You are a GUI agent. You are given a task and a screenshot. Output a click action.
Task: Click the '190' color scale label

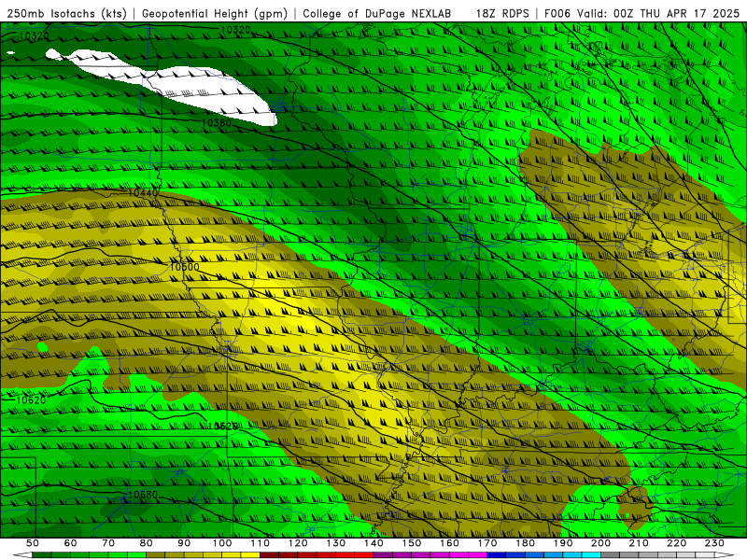(563, 543)
